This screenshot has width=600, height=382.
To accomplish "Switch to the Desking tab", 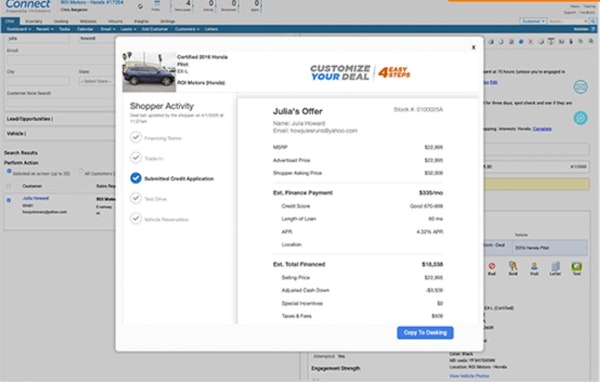I will pos(61,21).
